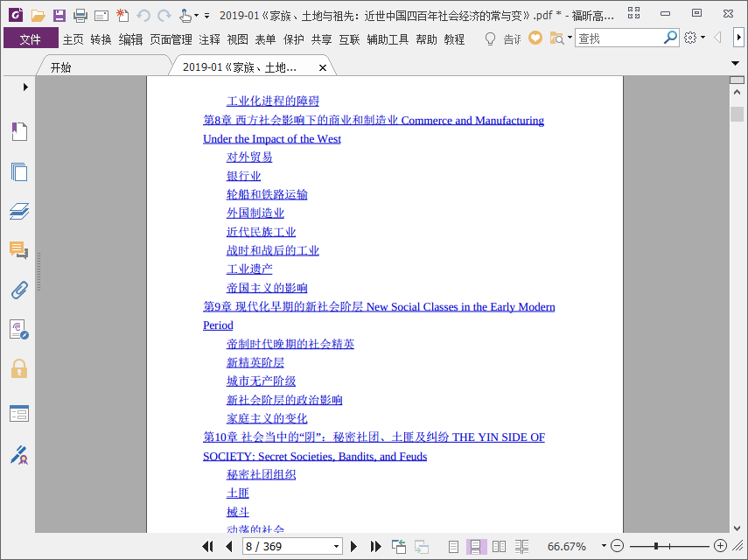Click the light bulb tell-me icon
The width and height of the screenshot is (748, 560).
[x=490, y=38]
